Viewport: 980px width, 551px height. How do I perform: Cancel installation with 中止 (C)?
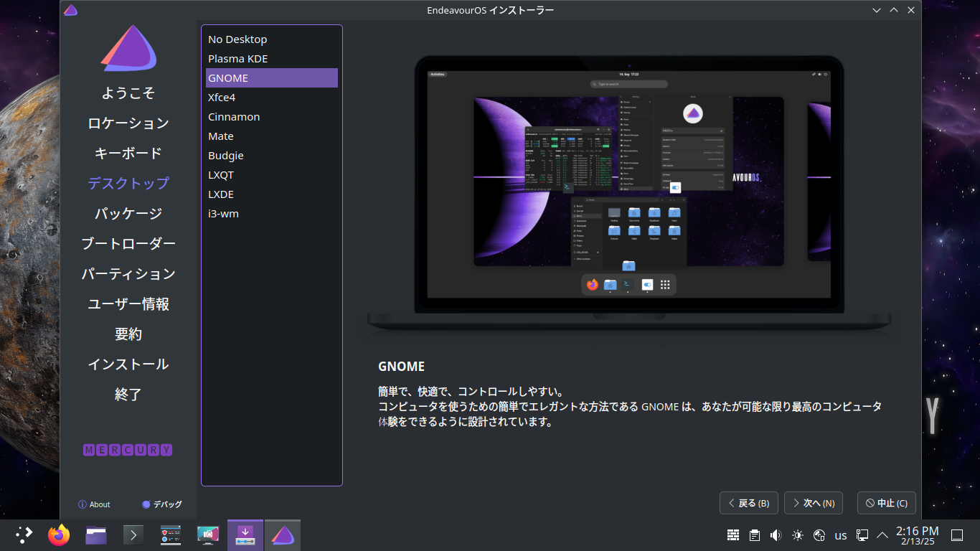coord(887,503)
